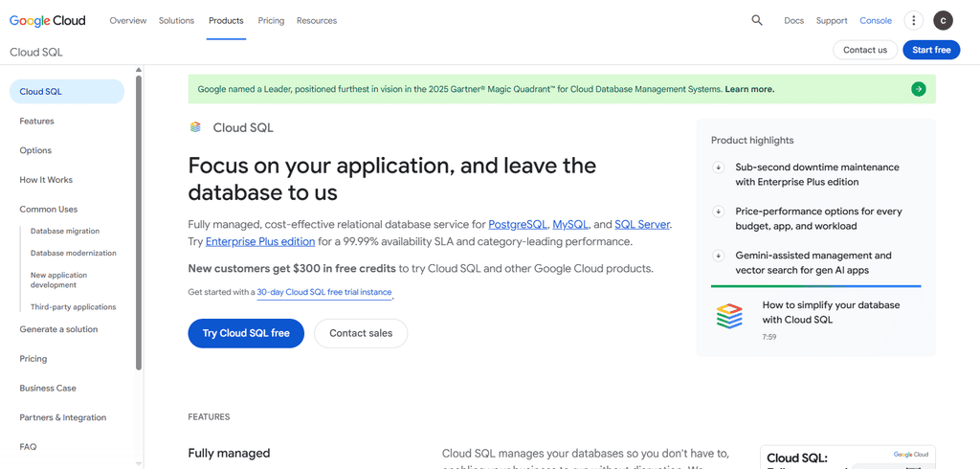
Task: Click the 'Cloud SQL' subheader title
Action: coord(36,52)
